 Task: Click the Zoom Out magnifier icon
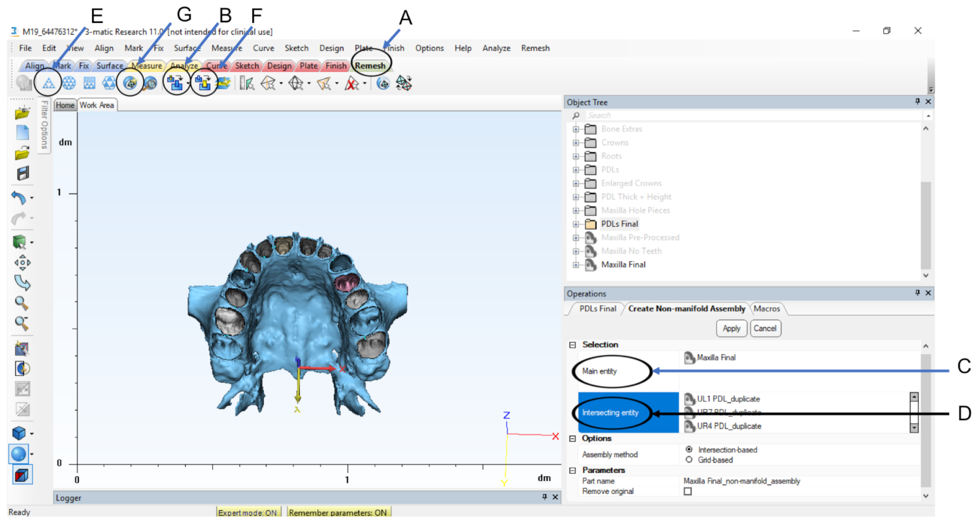(x=23, y=323)
